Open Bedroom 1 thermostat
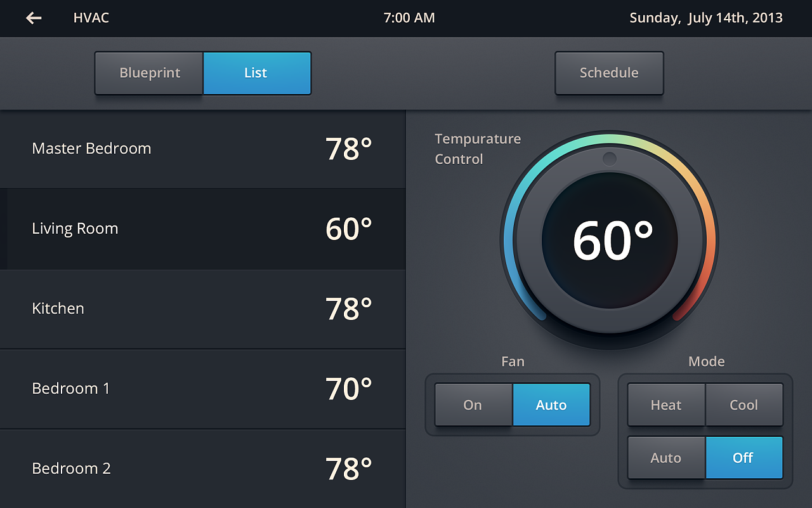The width and height of the screenshot is (812, 508). [x=202, y=389]
